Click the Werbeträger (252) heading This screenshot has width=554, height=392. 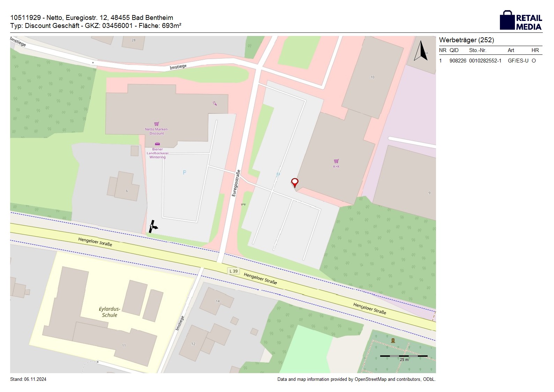466,40
